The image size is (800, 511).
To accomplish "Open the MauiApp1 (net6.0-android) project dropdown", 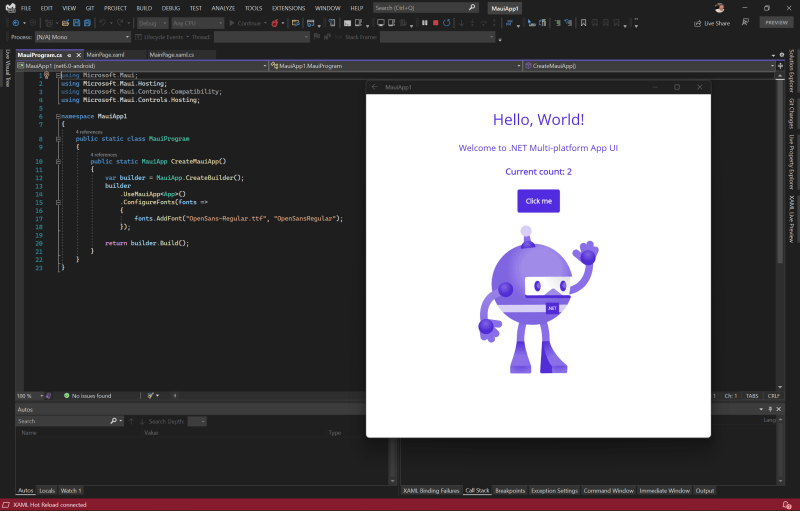I will pos(142,66).
